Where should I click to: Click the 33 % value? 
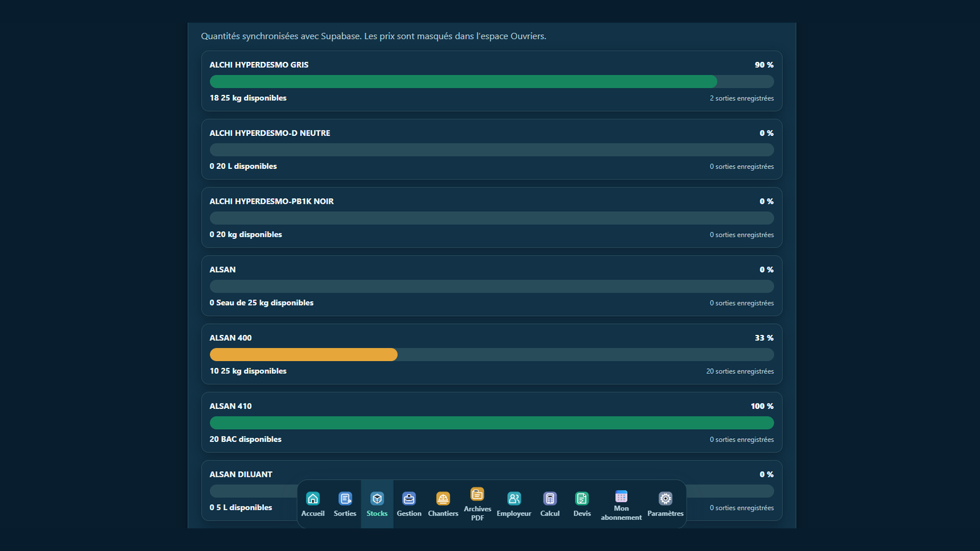click(x=764, y=338)
